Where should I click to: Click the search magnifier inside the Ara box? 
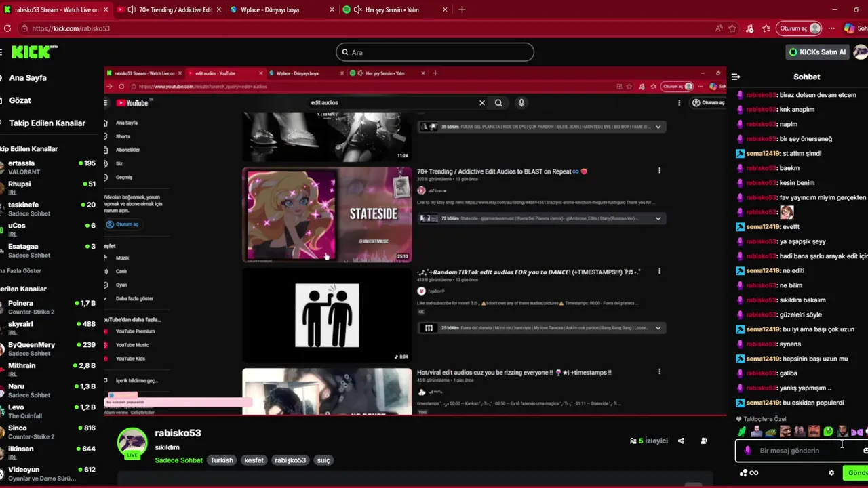344,52
